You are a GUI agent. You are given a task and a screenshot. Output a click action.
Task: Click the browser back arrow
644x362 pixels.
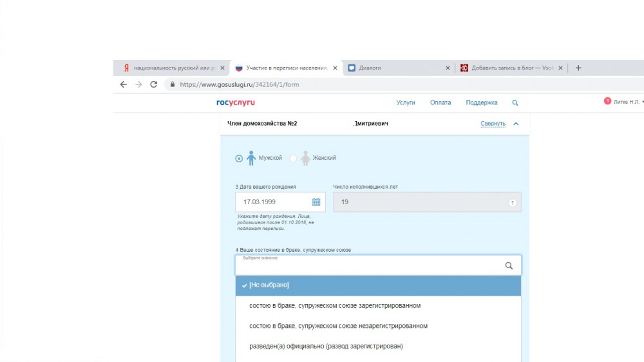tap(124, 84)
